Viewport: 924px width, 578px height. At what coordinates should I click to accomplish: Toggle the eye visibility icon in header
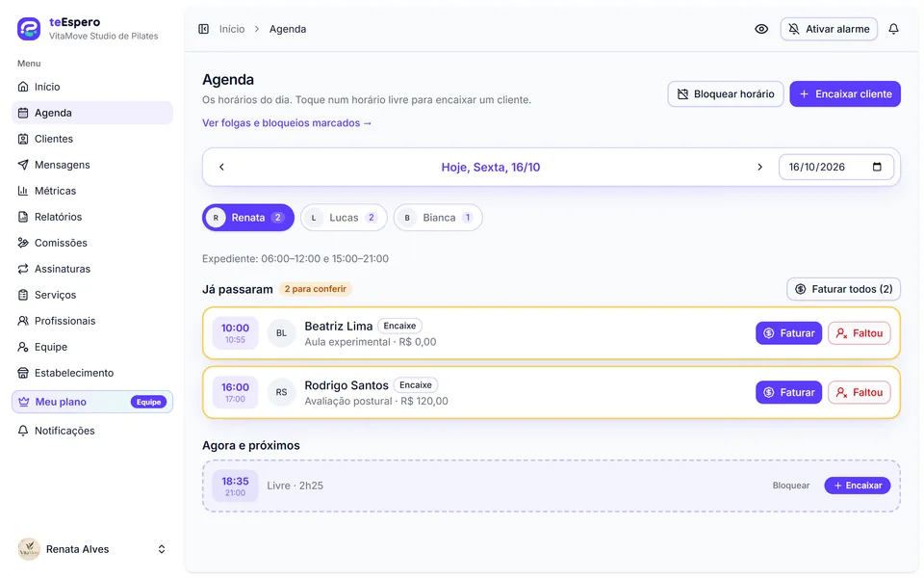click(x=761, y=29)
